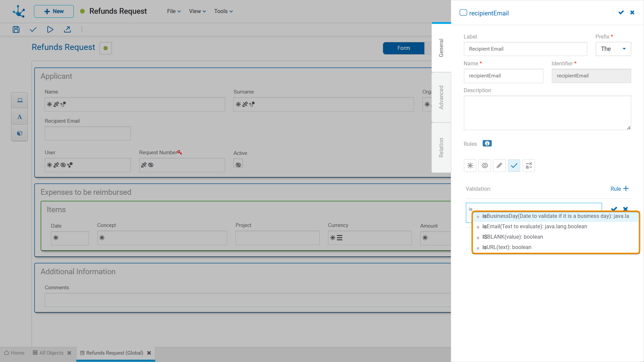Viewport: 644px width, 362px height.
Task: Close the Refunds Request (Global) tab
Action: click(x=149, y=353)
